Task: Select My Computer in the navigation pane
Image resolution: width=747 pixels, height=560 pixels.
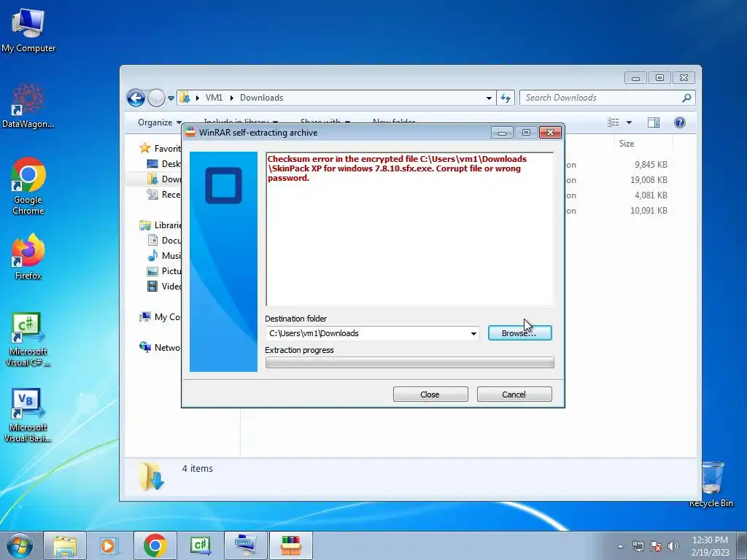Action: tap(160, 316)
